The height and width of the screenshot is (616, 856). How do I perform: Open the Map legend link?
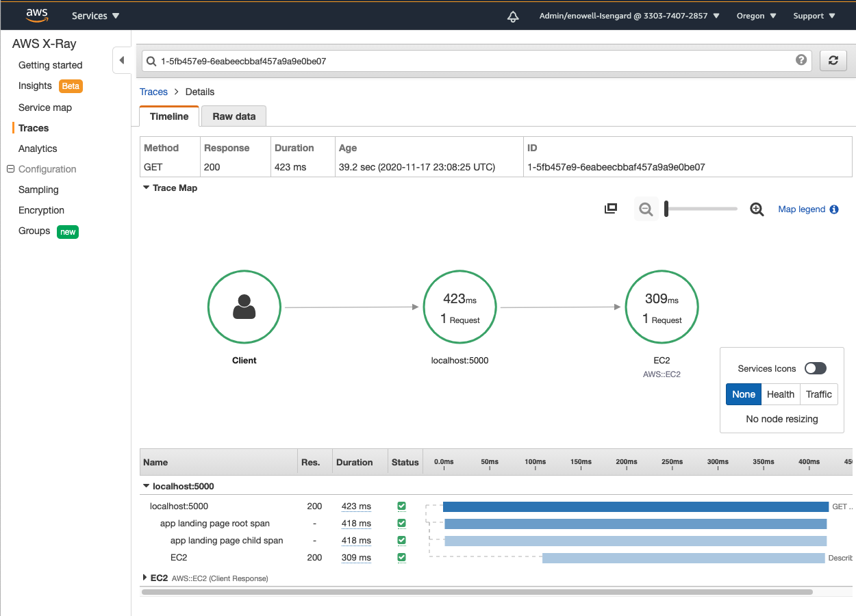click(802, 209)
